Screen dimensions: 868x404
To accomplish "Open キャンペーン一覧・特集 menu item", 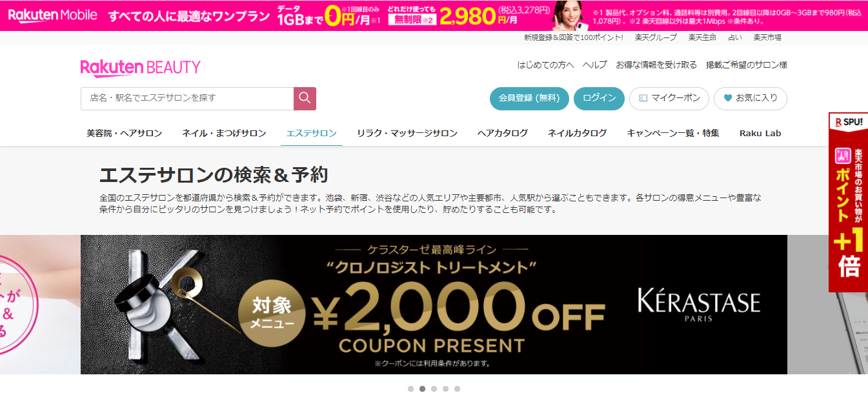I will [x=673, y=134].
